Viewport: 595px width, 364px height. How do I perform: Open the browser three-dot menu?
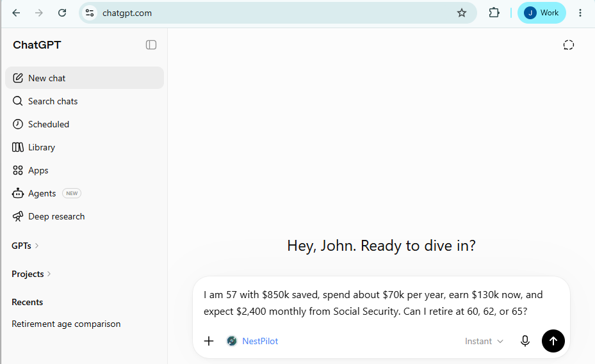pyautogui.click(x=580, y=13)
